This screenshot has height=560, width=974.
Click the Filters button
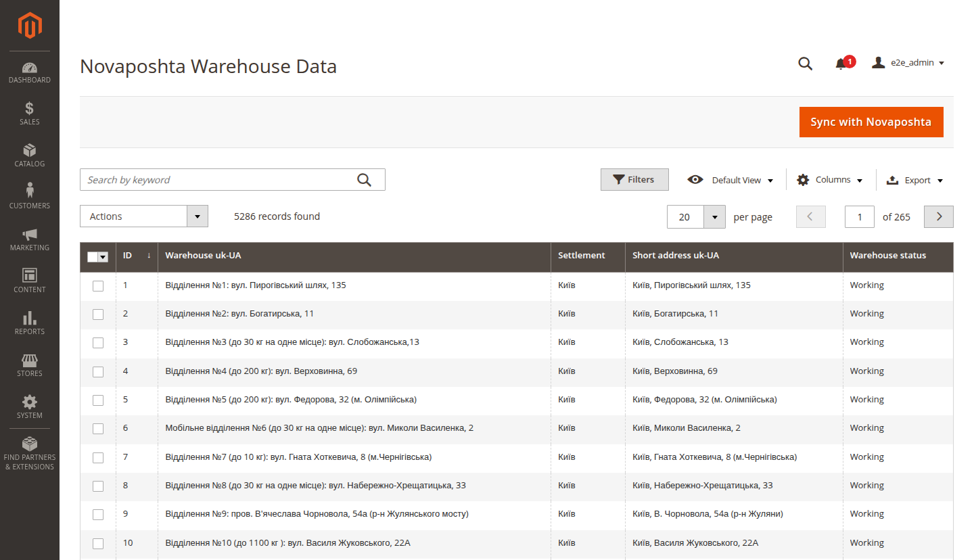click(x=634, y=180)
